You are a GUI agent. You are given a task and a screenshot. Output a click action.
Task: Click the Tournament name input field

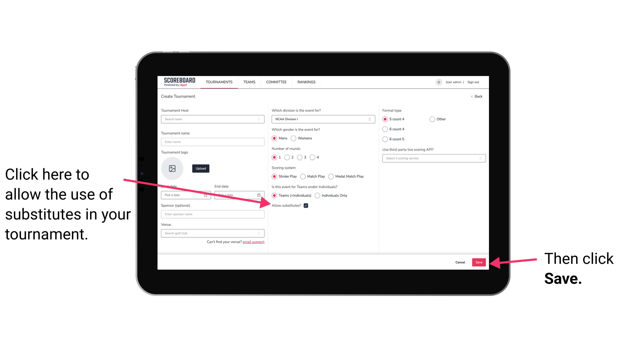(x=213, y=142)
